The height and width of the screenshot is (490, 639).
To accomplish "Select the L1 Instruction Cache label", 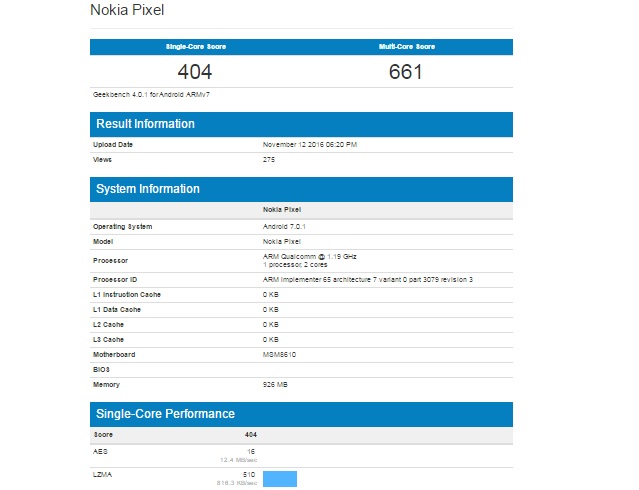I will [x=127, y=295].
